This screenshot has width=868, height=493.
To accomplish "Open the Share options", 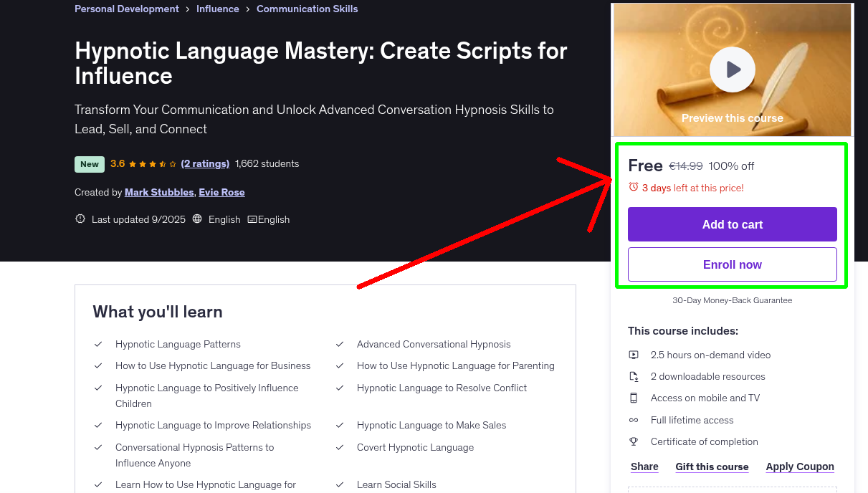I will point(644,466).
